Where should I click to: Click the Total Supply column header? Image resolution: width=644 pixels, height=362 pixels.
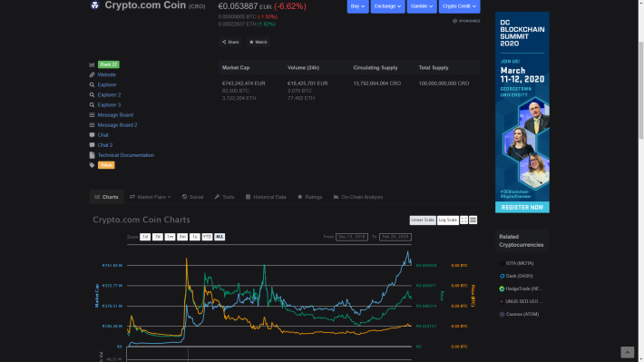434,68
